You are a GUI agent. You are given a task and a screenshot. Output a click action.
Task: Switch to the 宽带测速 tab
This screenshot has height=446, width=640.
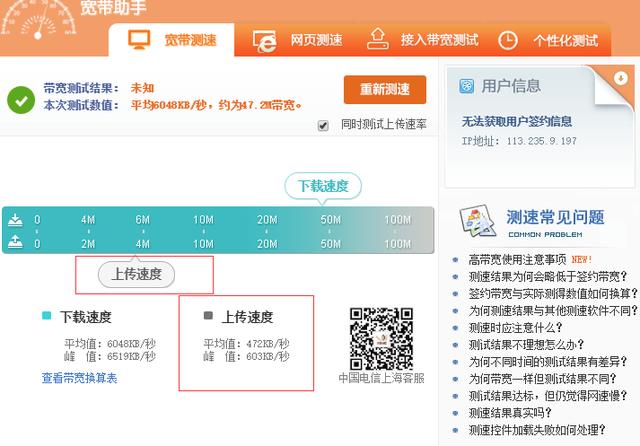pos(171,40)
